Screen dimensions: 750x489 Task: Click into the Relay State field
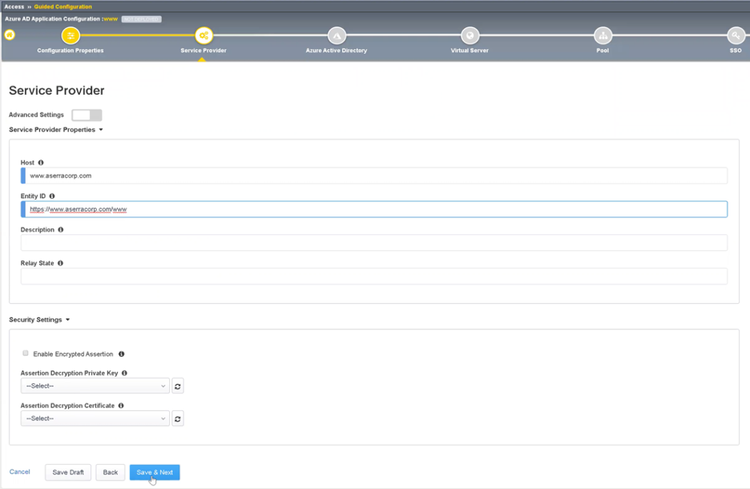pyautogui.click(x=374, y=277)
